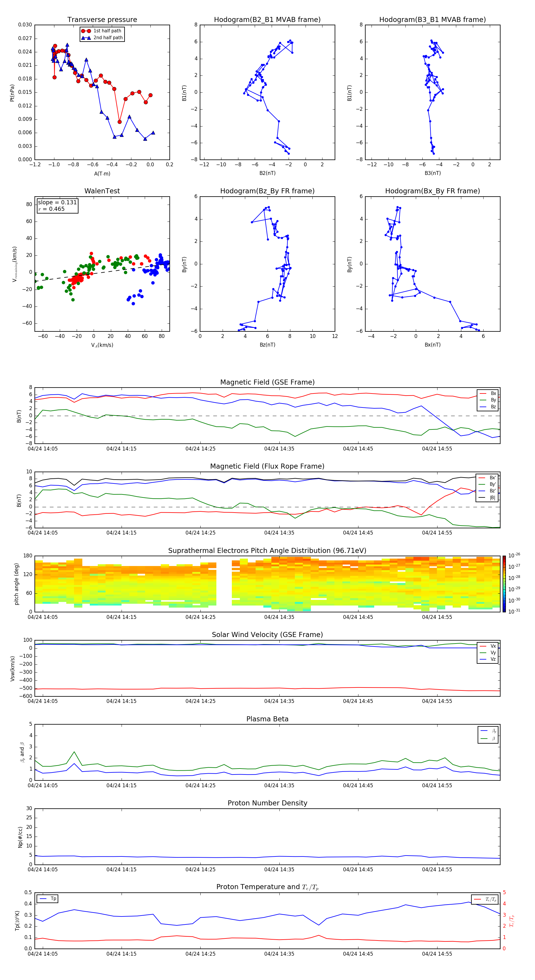The height and width of the screenshot is (980, 535).
Task: Click the "Solar Wind Velocity (GSE Frame)" title
Action: 267,635
